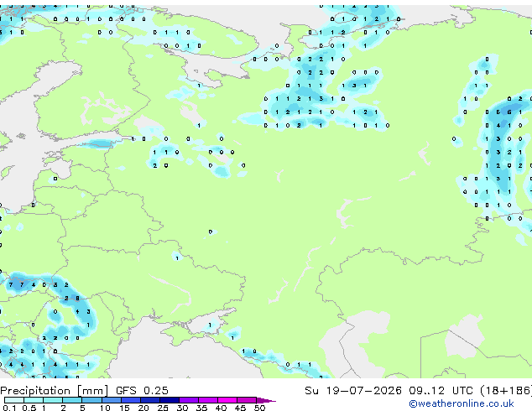This screenshot has height=411, width=532.
Task: Click the '09..12 UTC' time label
Action: click(441, 391)
